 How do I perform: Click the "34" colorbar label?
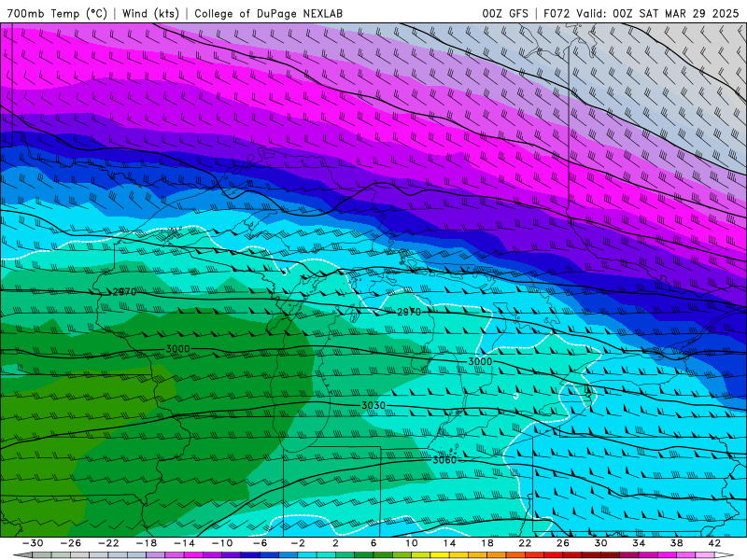(639, 543)
